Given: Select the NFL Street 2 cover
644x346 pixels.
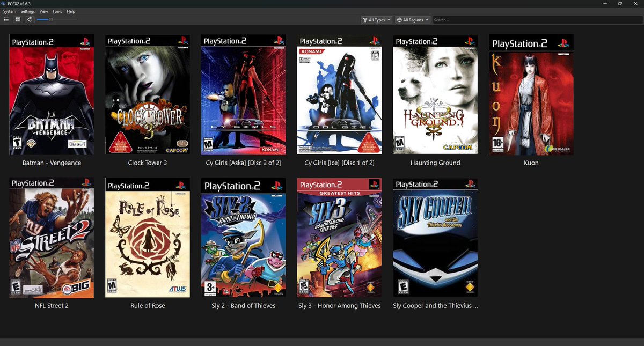Looking at the screenshot, I should pos(52,238).
